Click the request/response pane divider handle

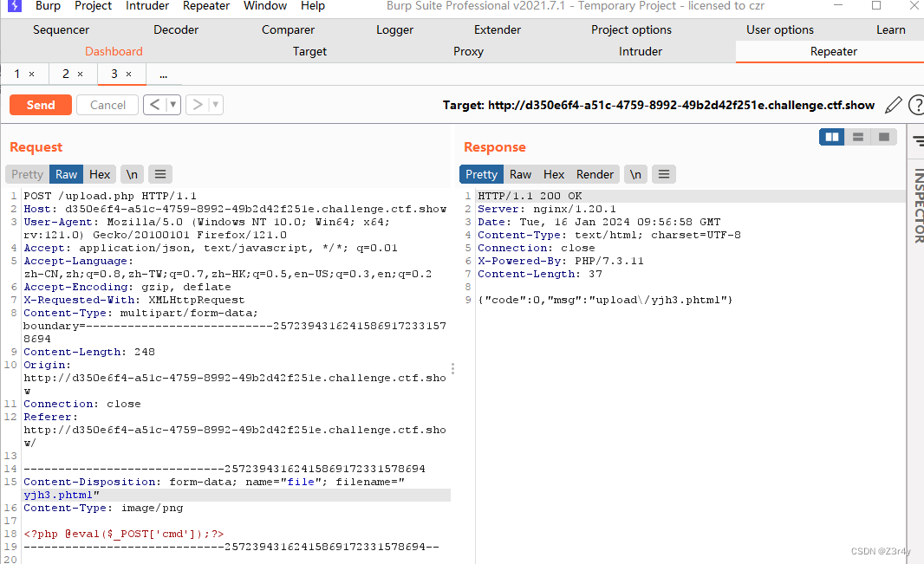452,368
